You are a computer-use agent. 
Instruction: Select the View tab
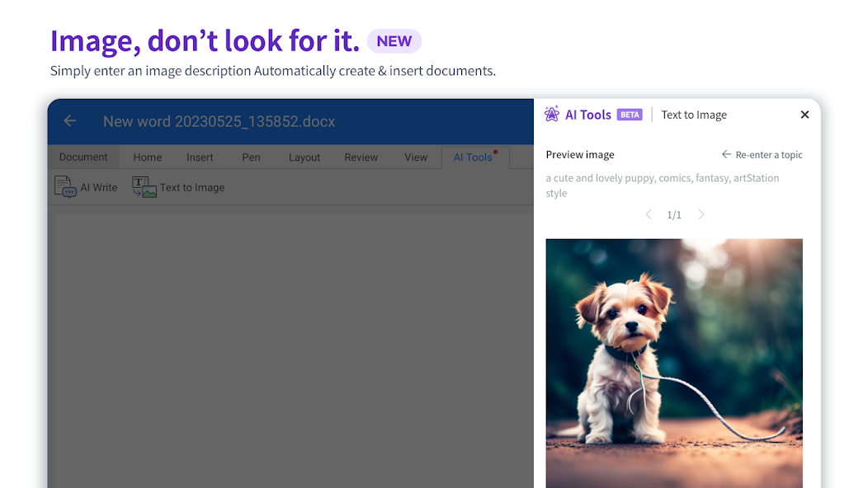click(416, 157)
